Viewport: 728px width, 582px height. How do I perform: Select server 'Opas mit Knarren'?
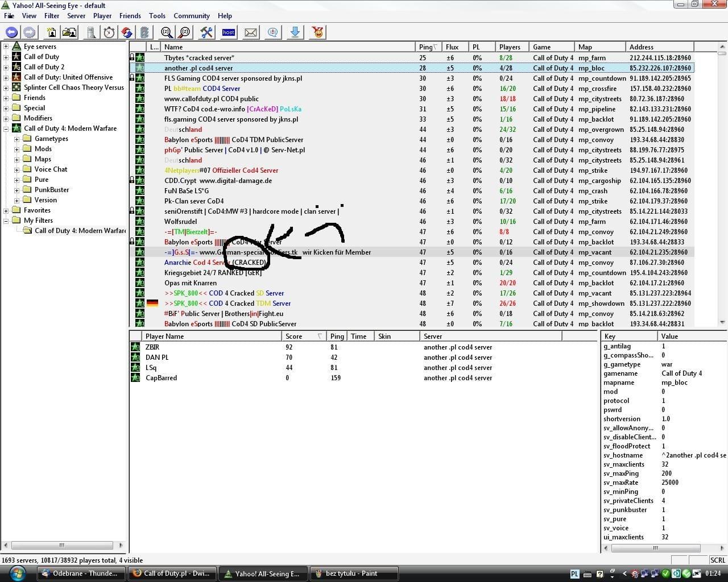(412, 283)
